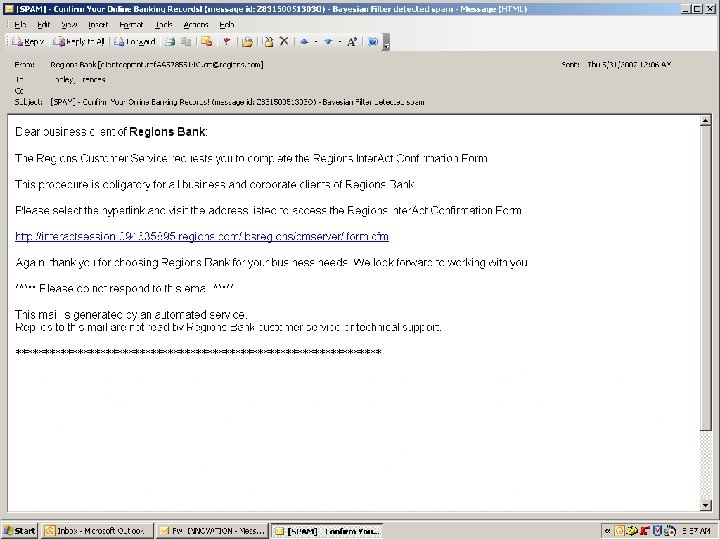Go to previous item blue up arrow
The width and height of the screenshot is (720, 540).
click(304, 42)
